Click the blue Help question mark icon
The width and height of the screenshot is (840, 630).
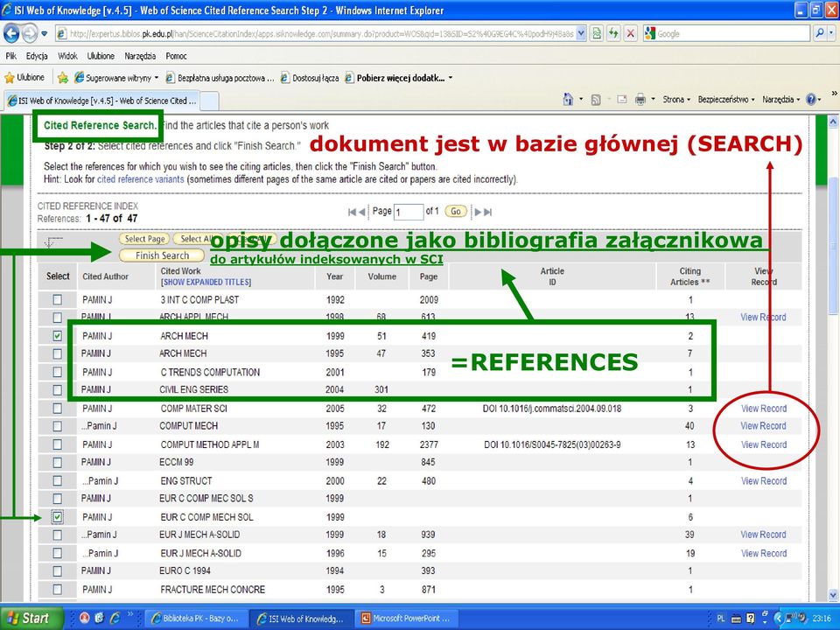[811, 100]
